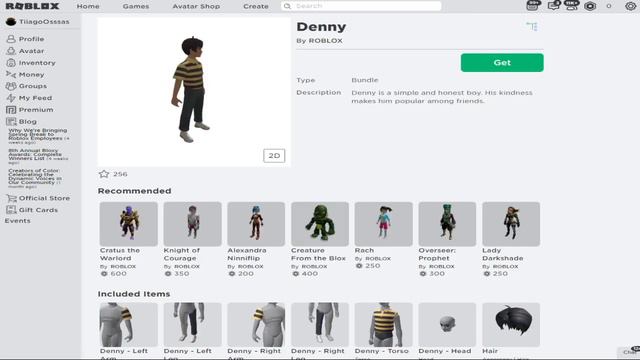Click the search input field

[361, 6]
